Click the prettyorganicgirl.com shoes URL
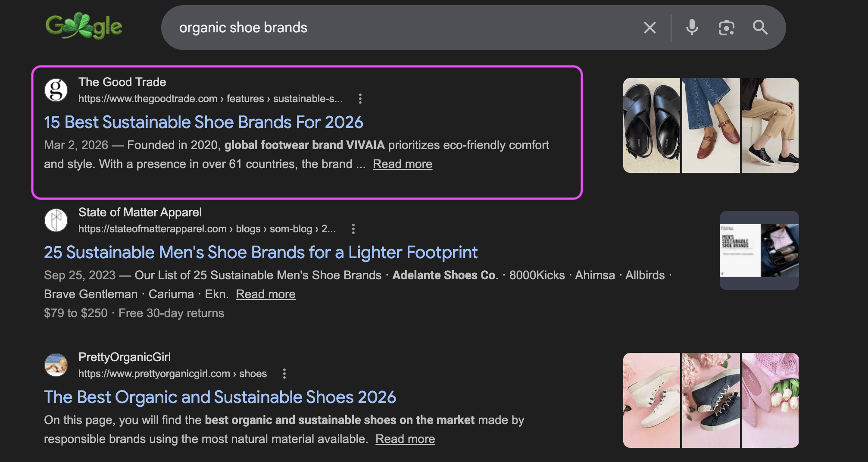 [172, 374]
